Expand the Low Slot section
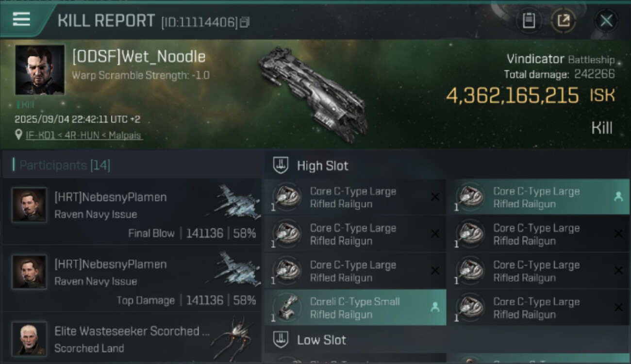The image size is (631, 364). (x=321, y=340)
